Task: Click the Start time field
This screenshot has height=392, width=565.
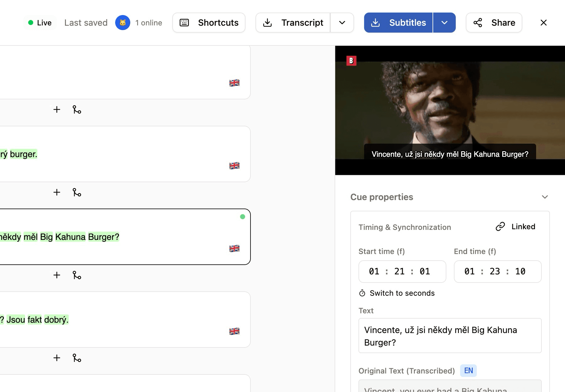Action: pyautogui.click(x=402, y=272)
